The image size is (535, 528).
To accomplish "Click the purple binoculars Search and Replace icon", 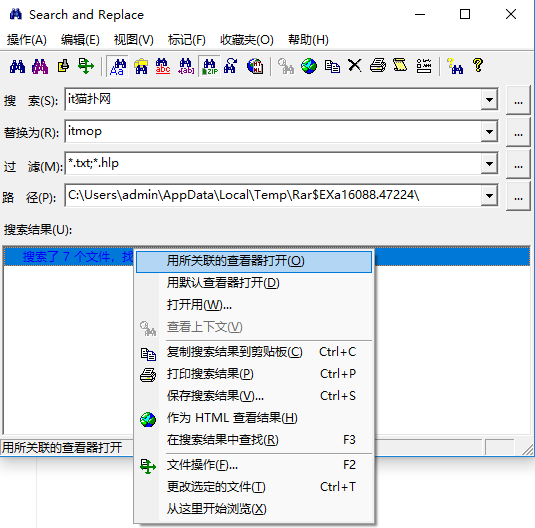I will [40, 66].
